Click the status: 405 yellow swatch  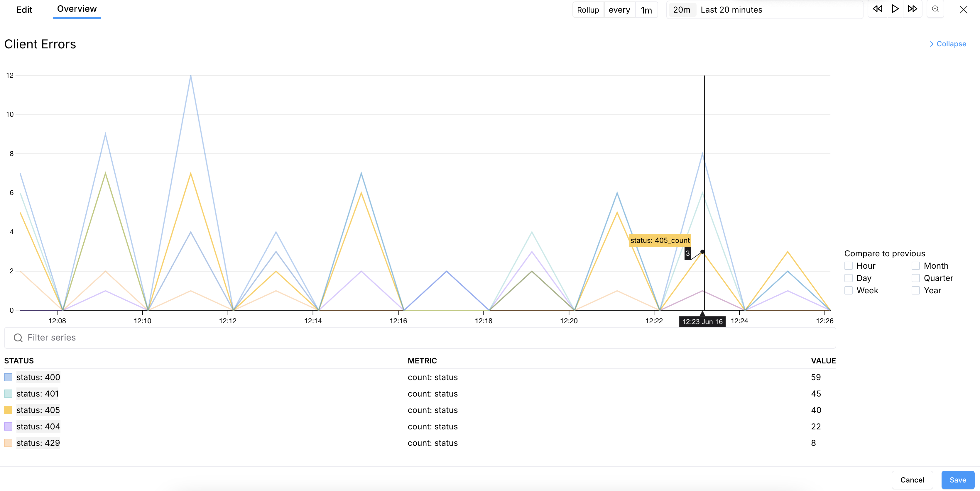tap(9, 410)
